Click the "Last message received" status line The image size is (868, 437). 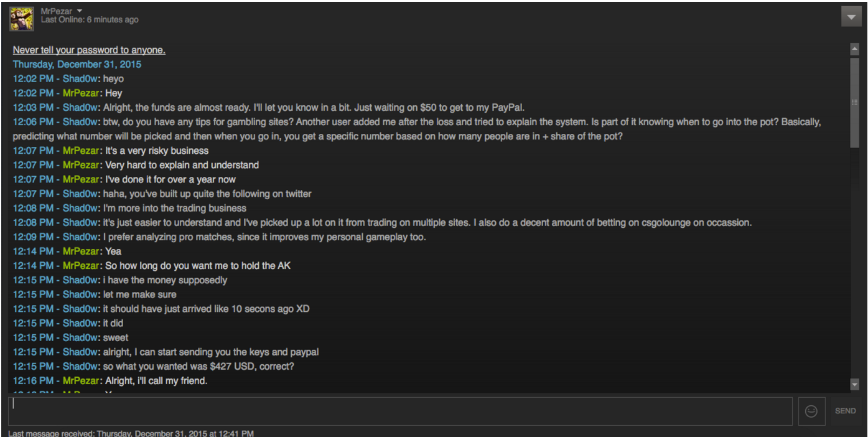pos(131,433)
